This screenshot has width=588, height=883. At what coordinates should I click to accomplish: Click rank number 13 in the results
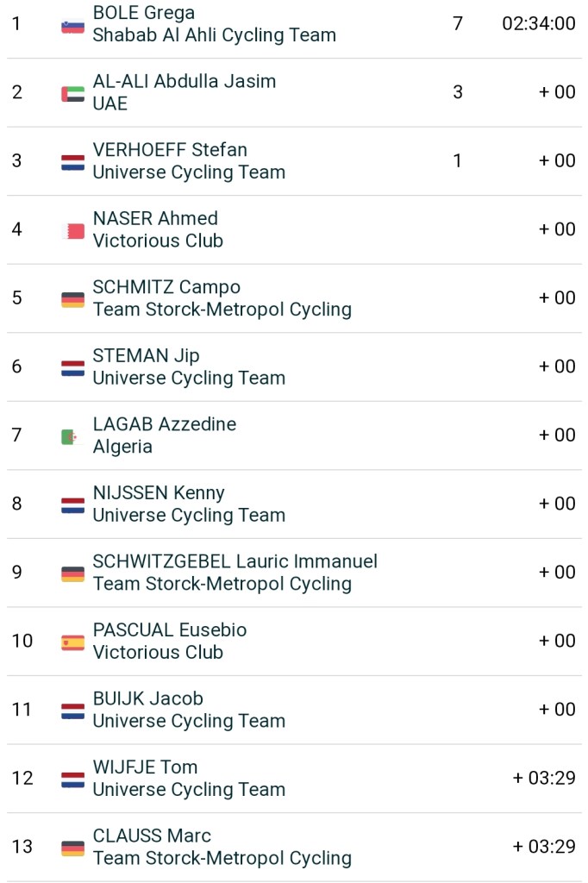[x=22, y=847]
